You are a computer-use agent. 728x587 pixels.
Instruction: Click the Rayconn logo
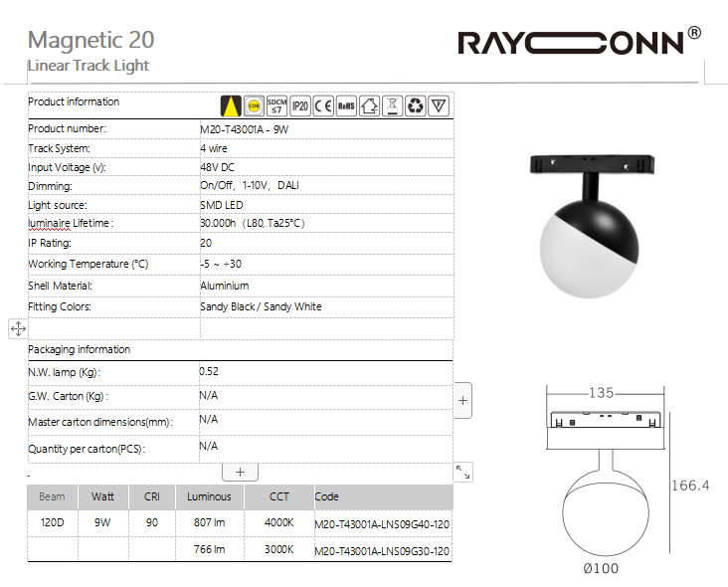click(x=580, y=41)
